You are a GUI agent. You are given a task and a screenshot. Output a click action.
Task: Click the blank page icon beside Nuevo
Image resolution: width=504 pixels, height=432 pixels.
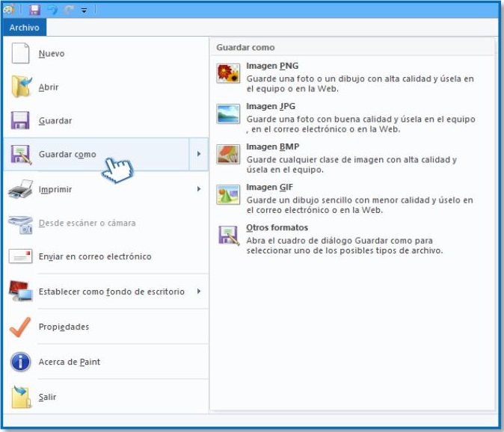20,53
